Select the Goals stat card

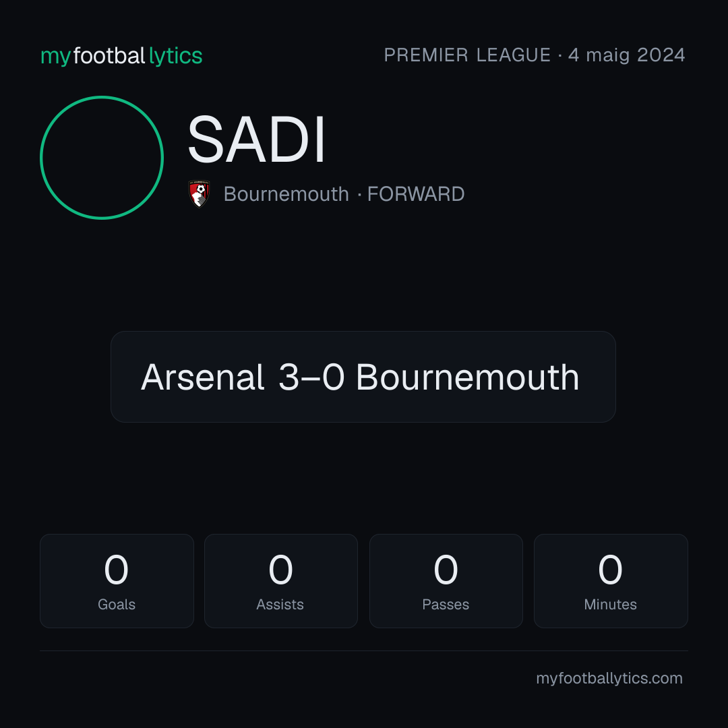(117, 581)
